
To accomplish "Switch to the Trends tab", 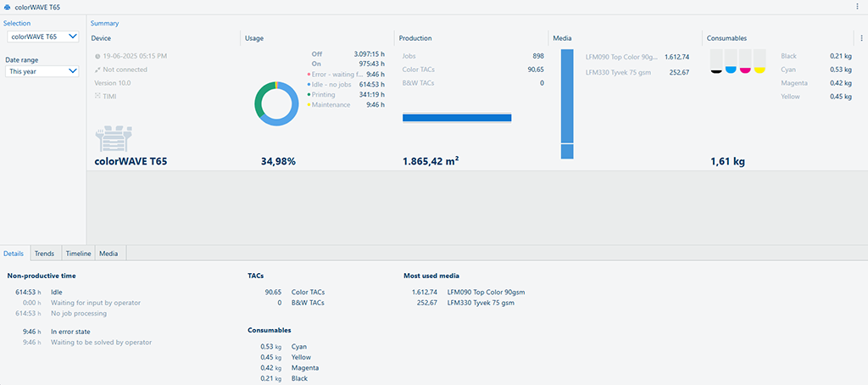I will coord(44,254).
